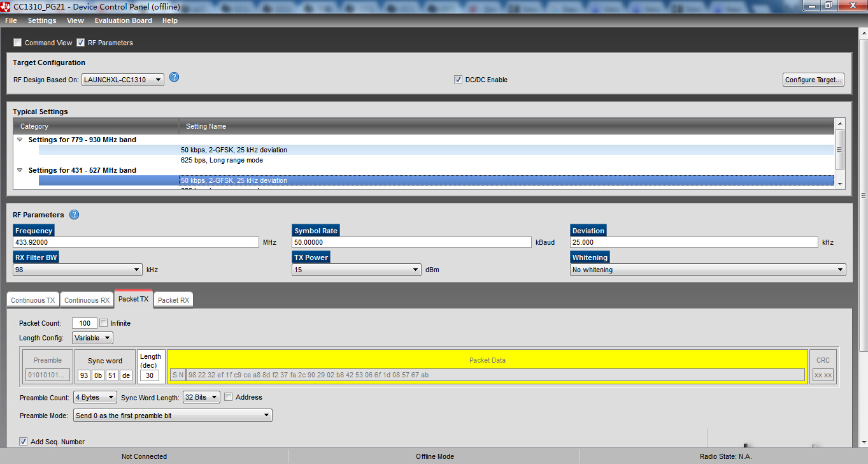Click the sync word byte 51 field
Viewport: 868px width, 464px height.
point(112,375)
